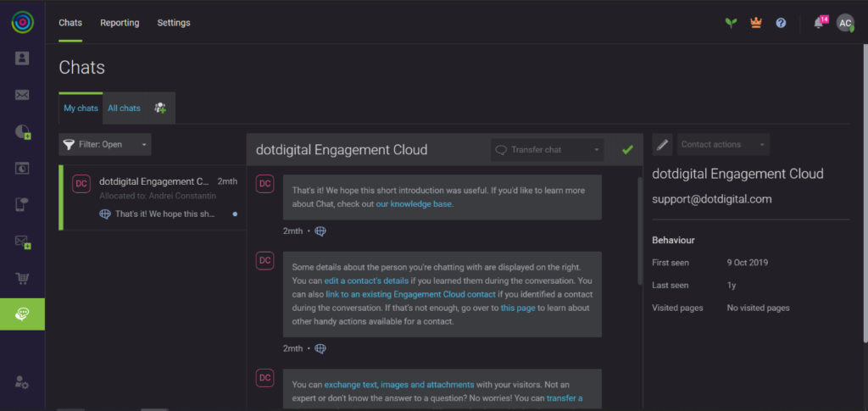Viewport: 868px width, 411px height.
Task: Open the AC account avatar
Action: tap(845, 23)
